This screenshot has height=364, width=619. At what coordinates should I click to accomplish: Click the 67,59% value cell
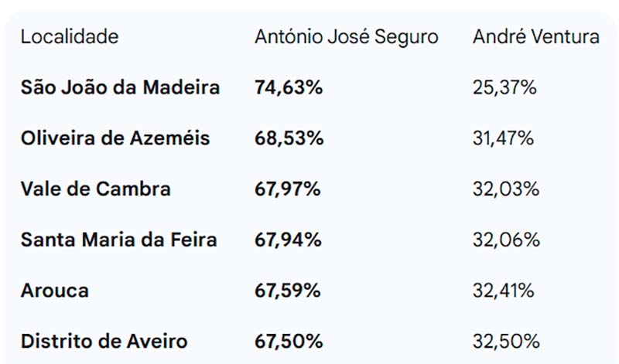click(x=288, y=291)
